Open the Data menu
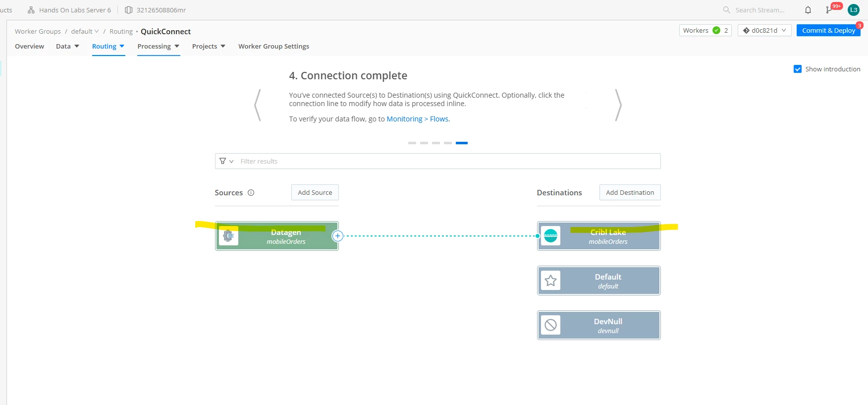The width and height of the screenshot is (868, 405). [x=67, y=46]
